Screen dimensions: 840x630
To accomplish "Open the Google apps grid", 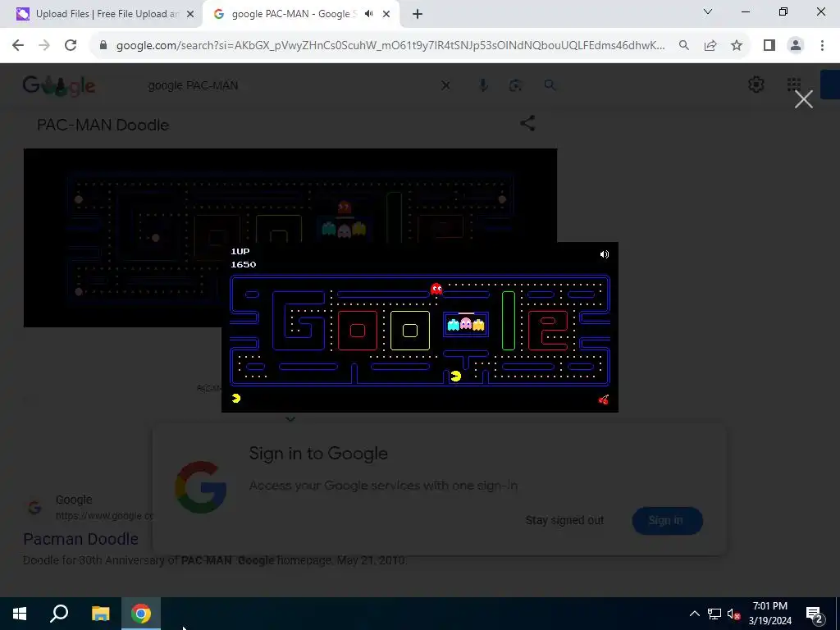I will [x=793, y=84].
